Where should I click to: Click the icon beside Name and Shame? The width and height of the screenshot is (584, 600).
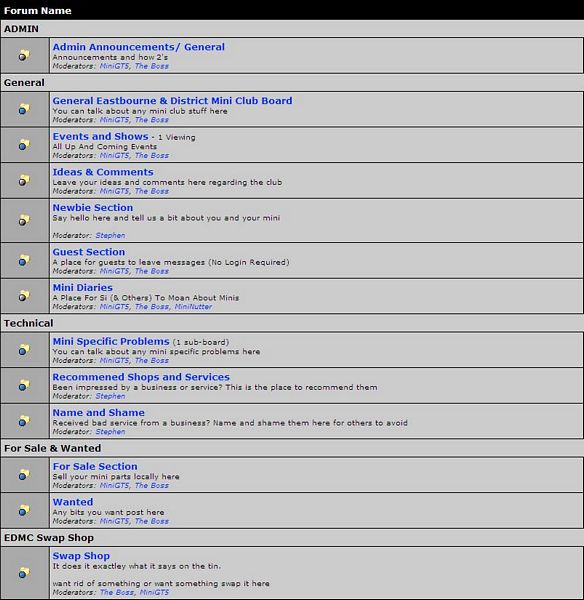click(24, 421)
